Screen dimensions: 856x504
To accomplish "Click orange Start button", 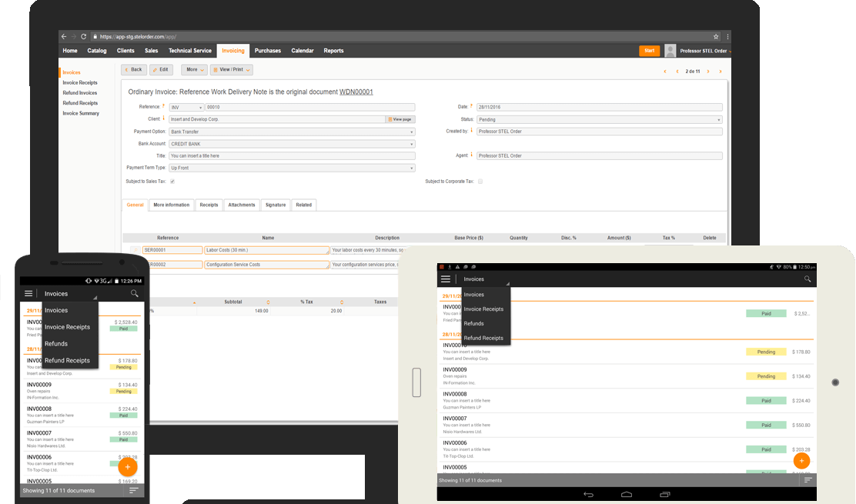I will coord(649,51).
